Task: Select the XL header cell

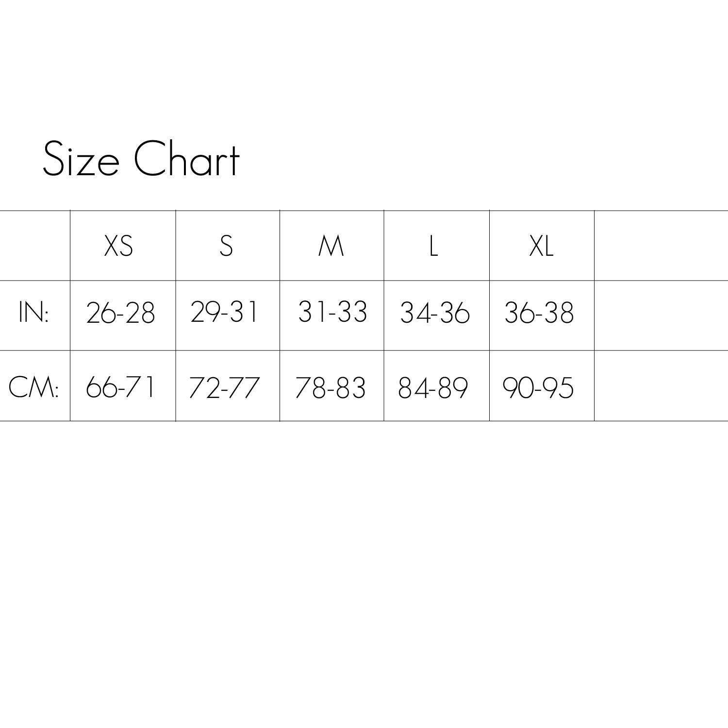Action: tap(541, 246)
